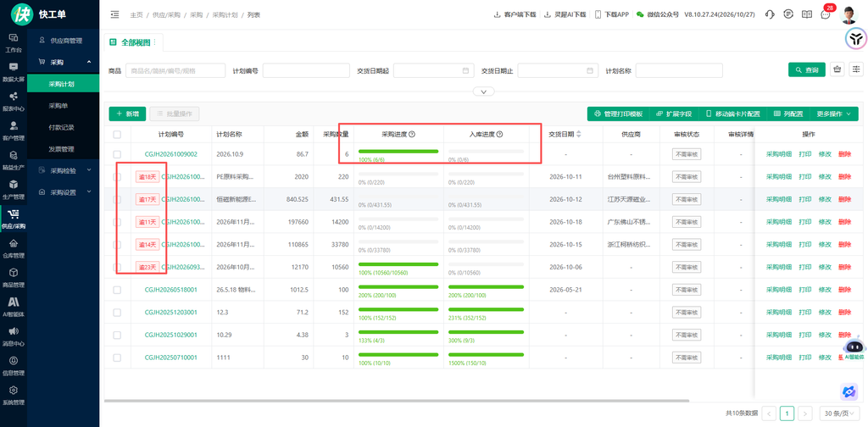Click the 查询 search button
868x427 pixels.
click(x=807, y=69)
